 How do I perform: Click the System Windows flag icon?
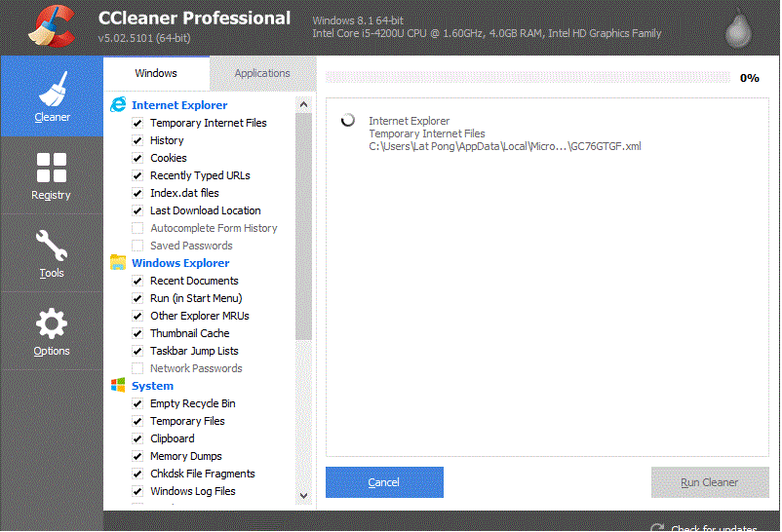(118, 385)
